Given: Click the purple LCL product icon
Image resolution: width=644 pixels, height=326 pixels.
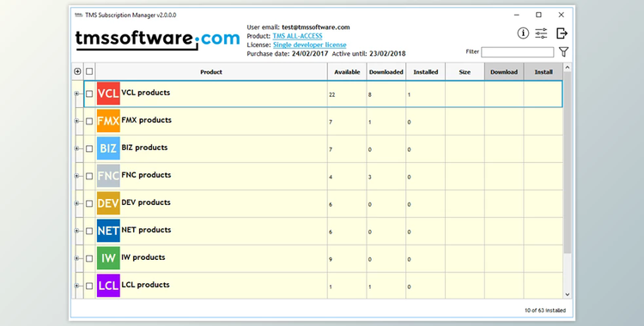Looking at the screenshot, I should coord(108,286).
